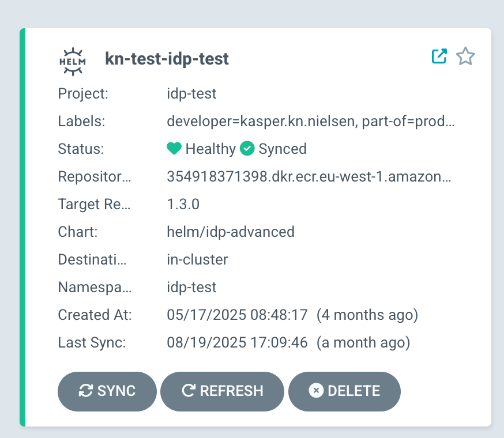Image resolution: width=504 pixels, height=438 pixels.
Task: Trigger a REFRESH of the application
Action: point(222,391)
